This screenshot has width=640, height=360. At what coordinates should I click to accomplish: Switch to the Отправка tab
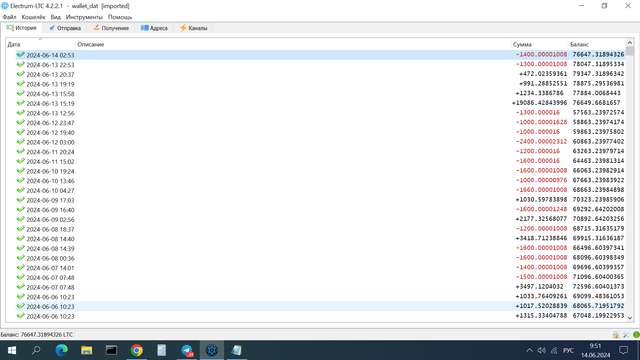click(x=64, y=28)
